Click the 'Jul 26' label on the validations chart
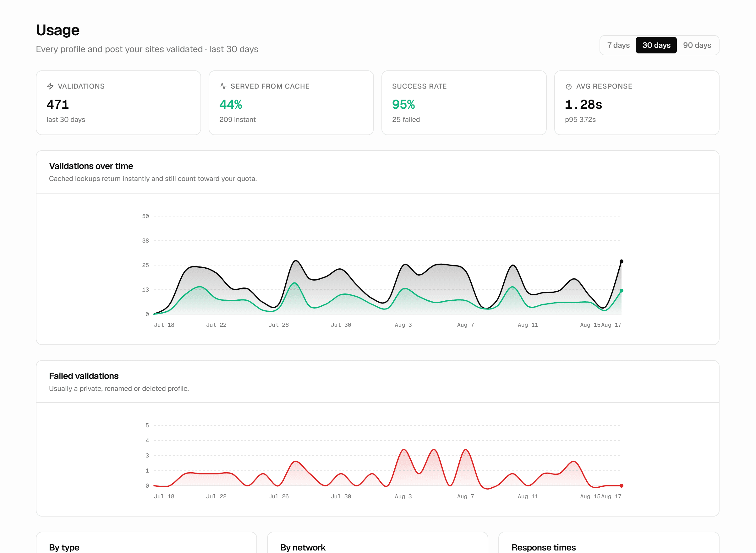This screenshot has width=756, height=553. pos(278,325)
